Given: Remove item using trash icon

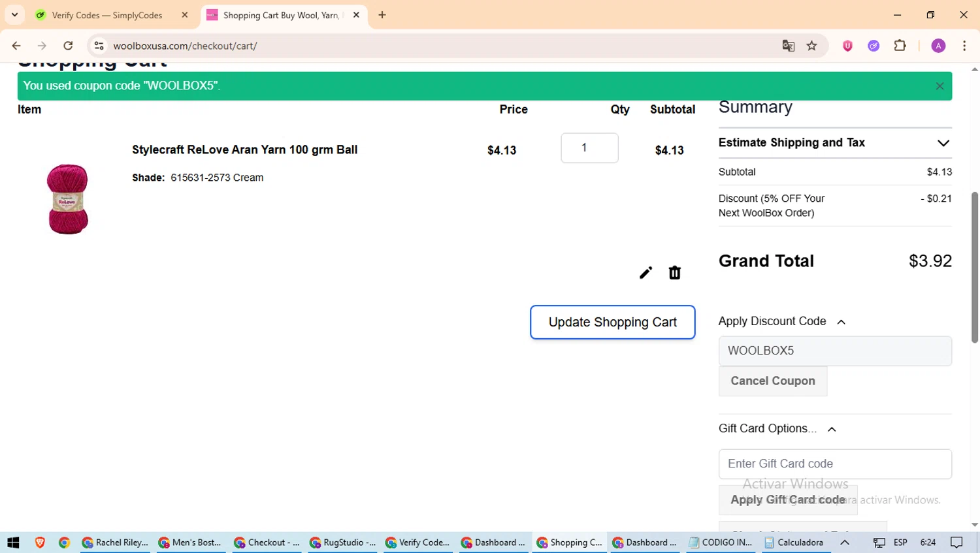Looking at the screenshot, I should (x=675, y=273).
